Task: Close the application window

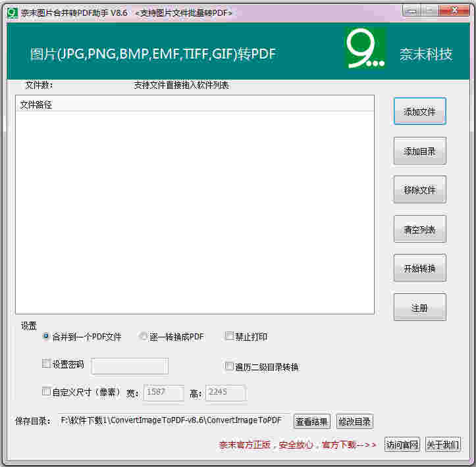Action: point(454,11)
